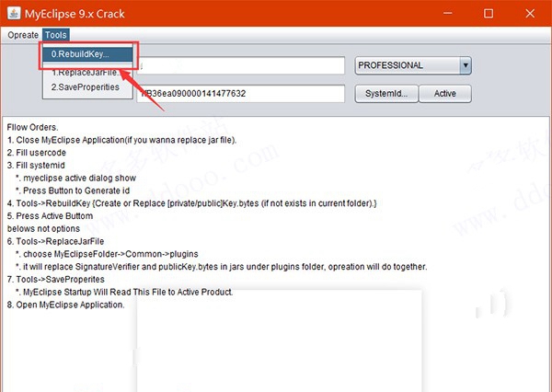Select 1.ReplaceJarFile... from the Tools menu
Screen dimensions: 552x392
click(x=87, y=73)
